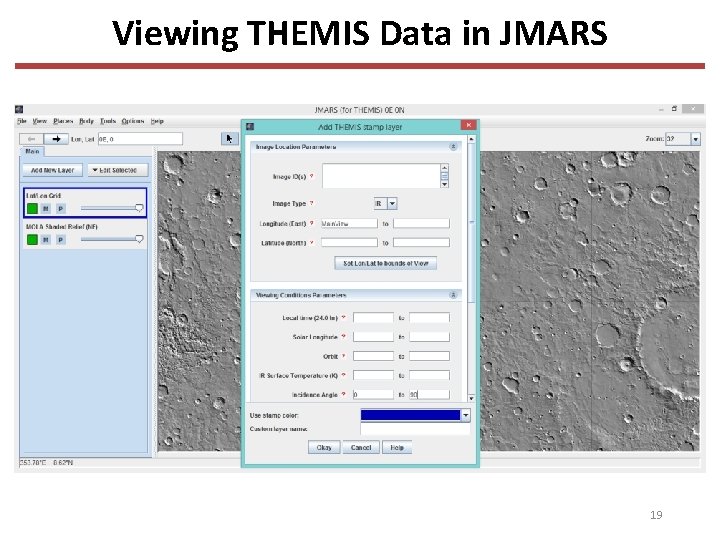This screenshot has height=540, width=720.
Task: Click dialog scrollbar up arrow
Action: point(471,139)
